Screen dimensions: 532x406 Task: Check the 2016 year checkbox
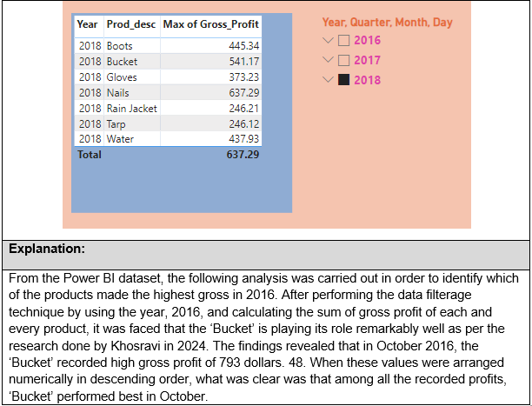coord(344,40)
